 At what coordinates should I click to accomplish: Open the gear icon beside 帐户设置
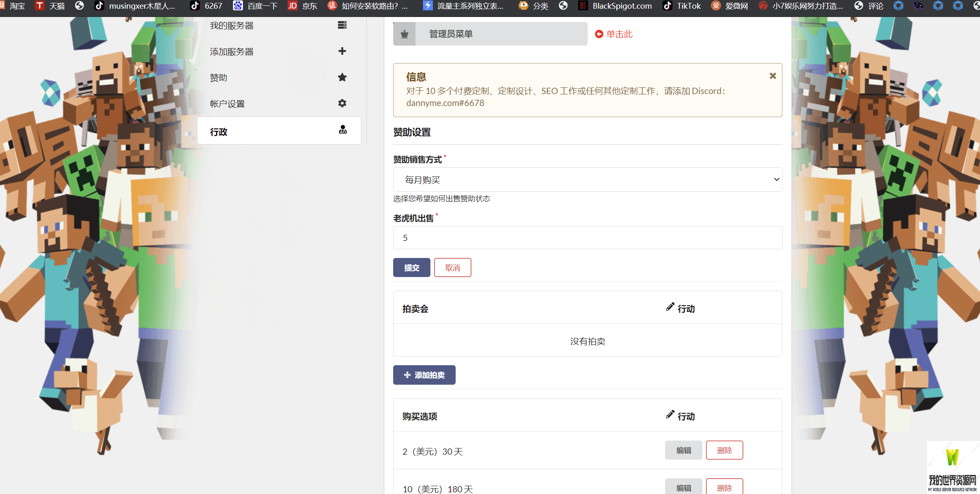[342, 103]
